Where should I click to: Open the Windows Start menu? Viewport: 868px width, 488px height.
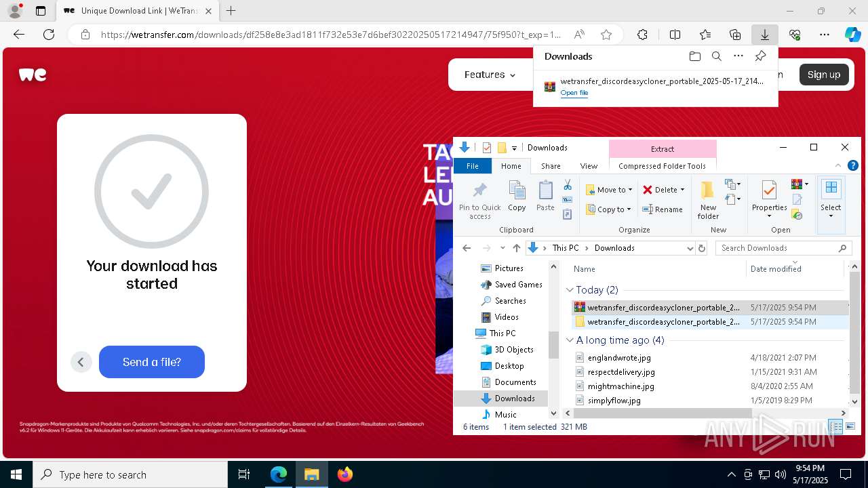tap(16, 474)
